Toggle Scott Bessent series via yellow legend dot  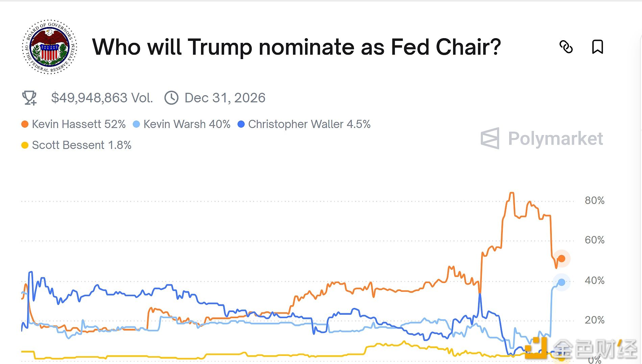pyautogui.click(x=24, y=145)
